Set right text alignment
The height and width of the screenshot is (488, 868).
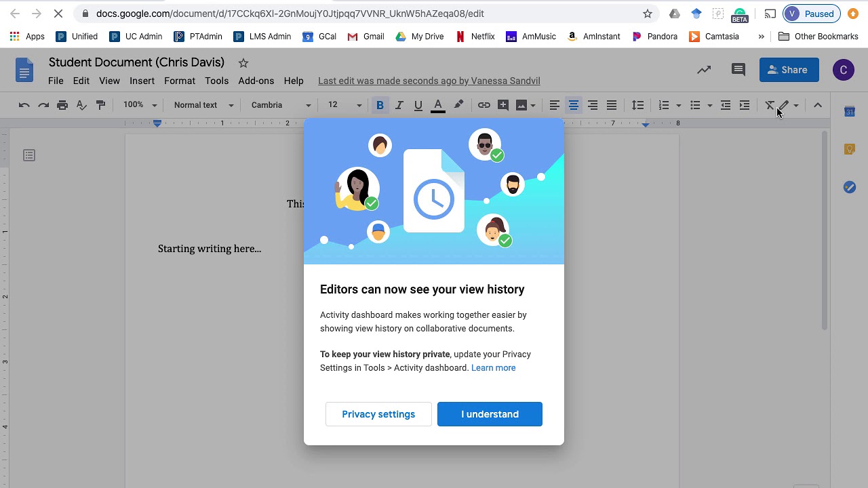[x=593, y=105]
